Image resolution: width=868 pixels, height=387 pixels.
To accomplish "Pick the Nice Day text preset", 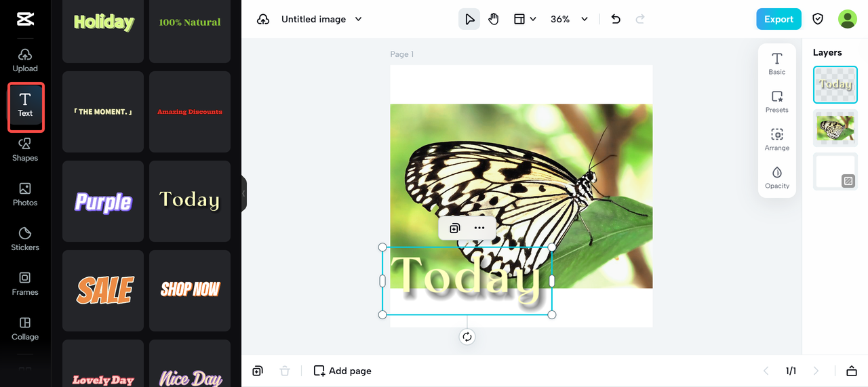I will (190, 363).
